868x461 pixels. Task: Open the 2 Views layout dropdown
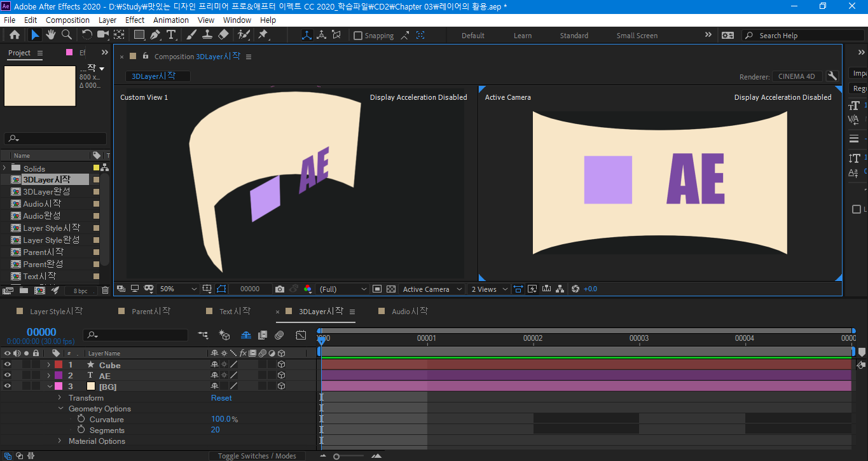pos(489,289)
